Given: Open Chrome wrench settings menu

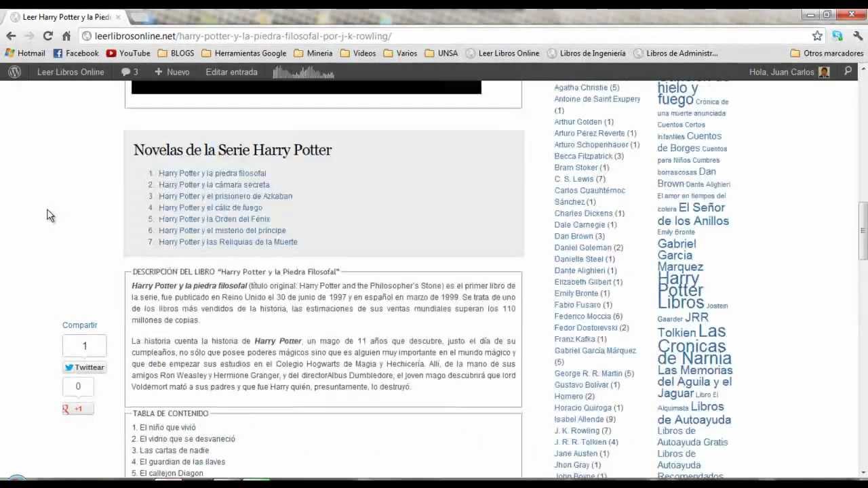Looking at the screenshot, I should 858,36.
